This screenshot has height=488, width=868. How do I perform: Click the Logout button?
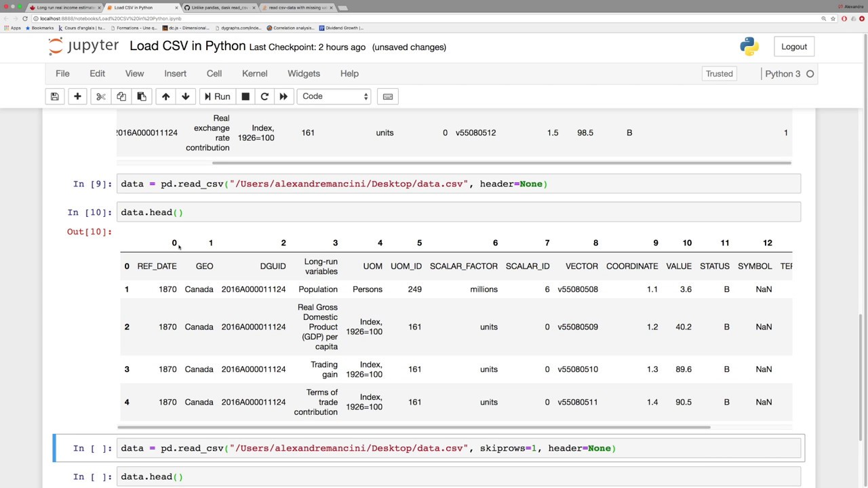coord(794,47)
